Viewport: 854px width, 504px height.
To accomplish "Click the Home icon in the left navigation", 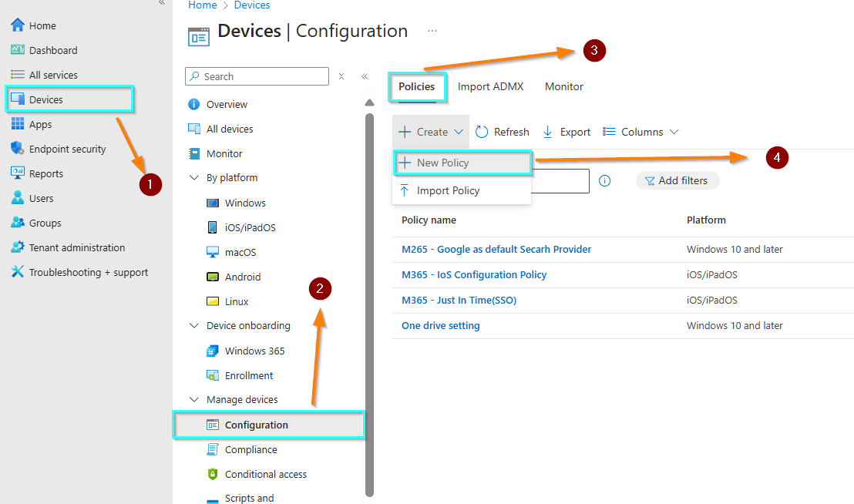I will [18, 25].
